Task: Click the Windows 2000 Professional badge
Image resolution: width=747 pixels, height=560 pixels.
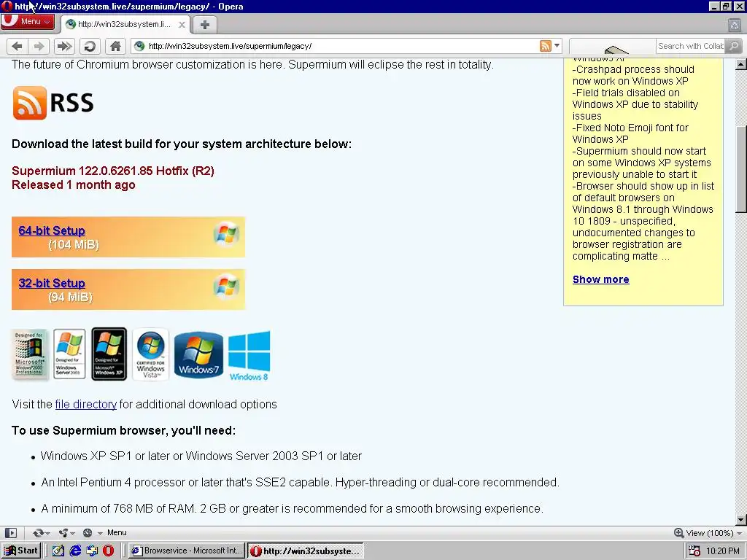Action: pos(29,354)
